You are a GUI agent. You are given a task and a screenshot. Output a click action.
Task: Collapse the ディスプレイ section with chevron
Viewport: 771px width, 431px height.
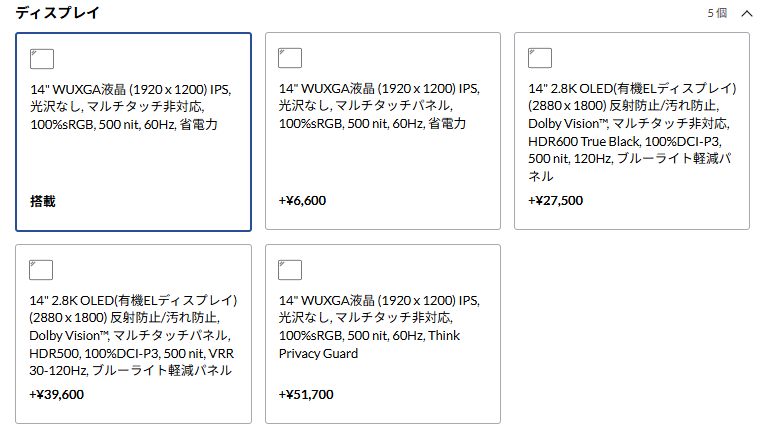pyautogui.click(x=747, y=13)
